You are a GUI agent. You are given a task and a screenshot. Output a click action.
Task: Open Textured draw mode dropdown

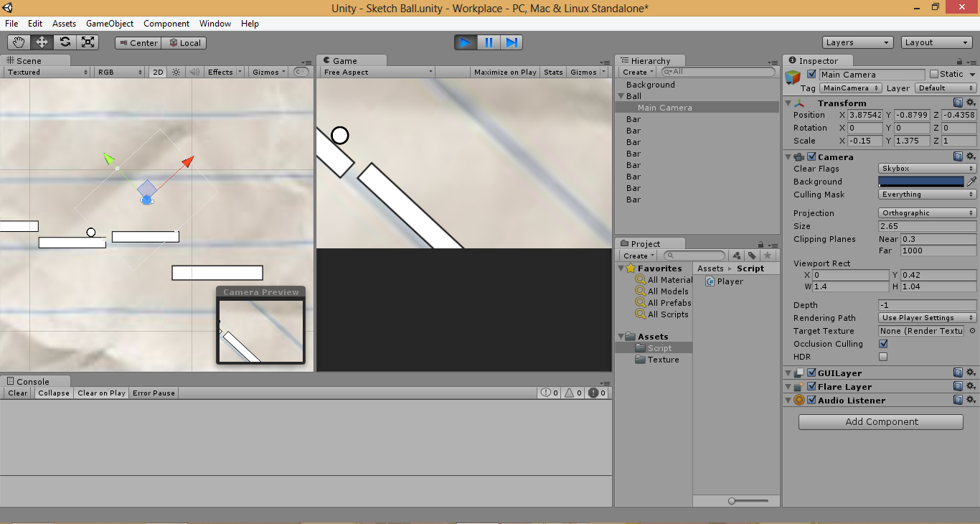coord(47,72)
